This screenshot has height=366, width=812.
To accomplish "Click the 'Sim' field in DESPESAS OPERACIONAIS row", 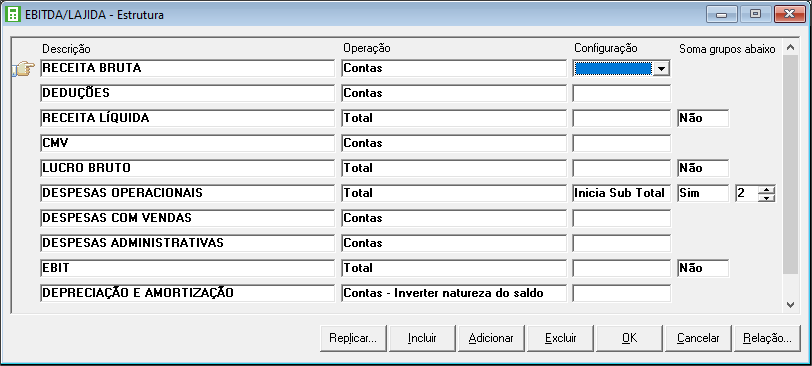I will coord(703,193).
